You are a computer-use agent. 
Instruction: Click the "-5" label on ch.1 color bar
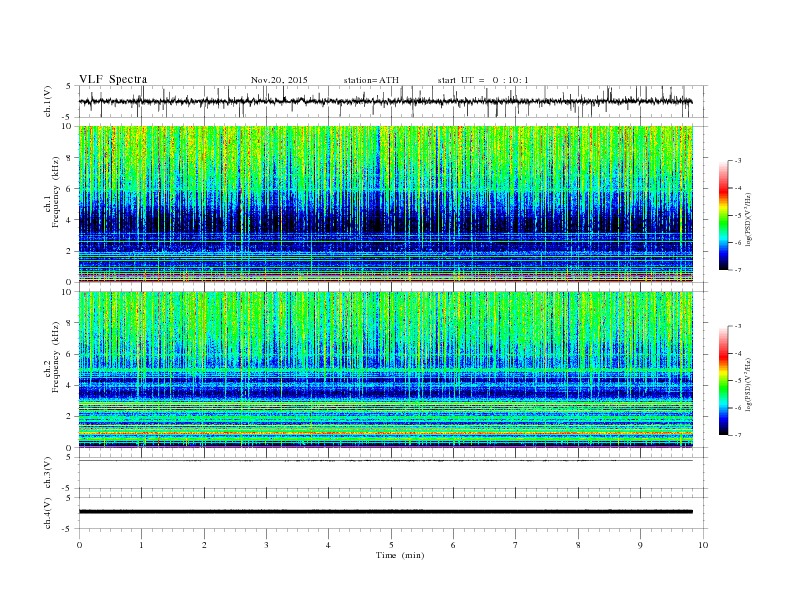[x=738, y=216]
